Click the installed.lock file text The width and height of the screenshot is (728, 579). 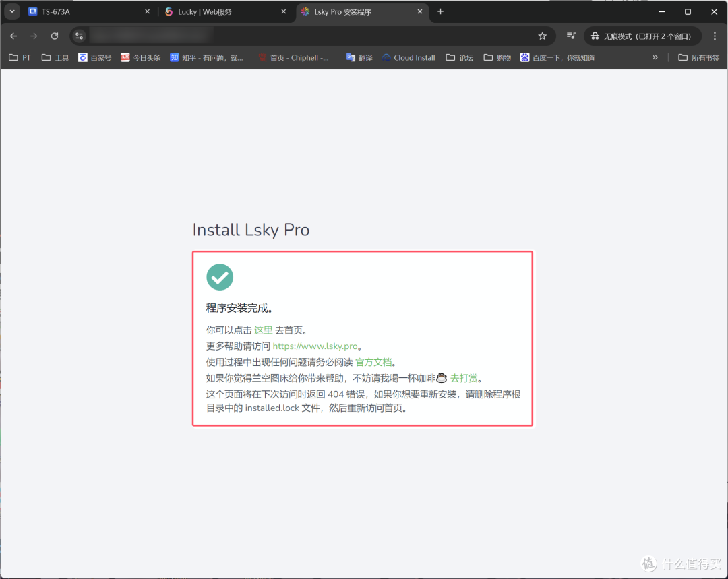click(272, 408)
